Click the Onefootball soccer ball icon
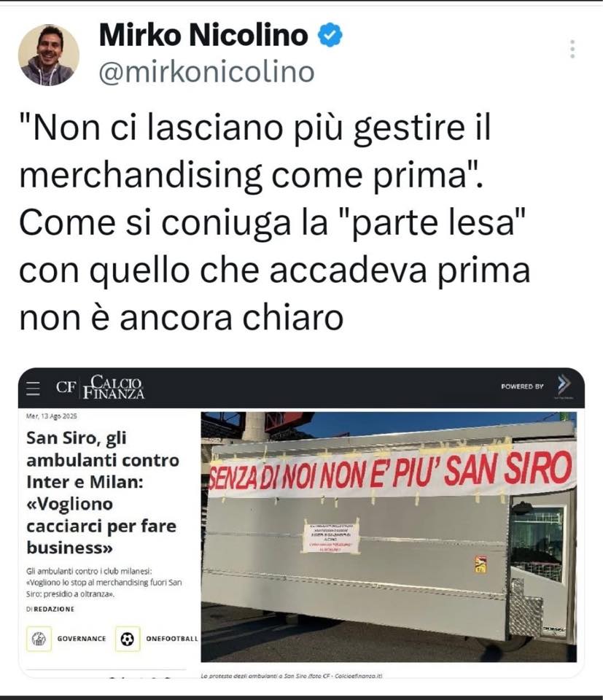The height and width of the screenshot is (700, 603). (x=128, y=639)
